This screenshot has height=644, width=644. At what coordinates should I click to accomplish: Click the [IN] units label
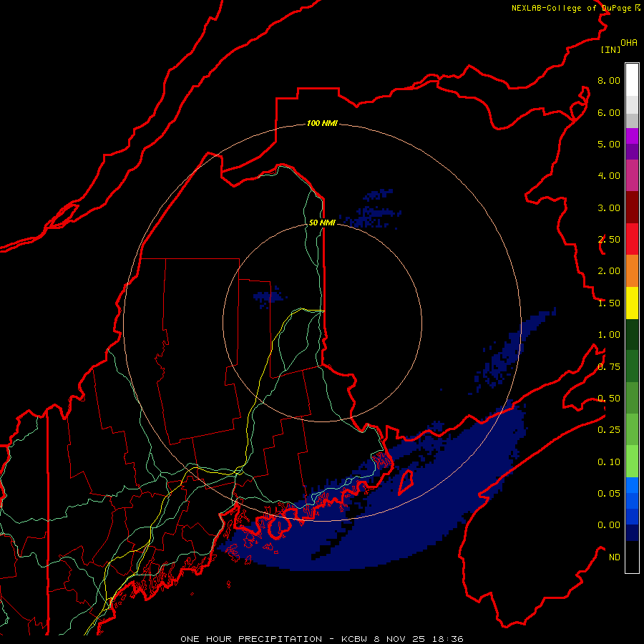[610, 49]
